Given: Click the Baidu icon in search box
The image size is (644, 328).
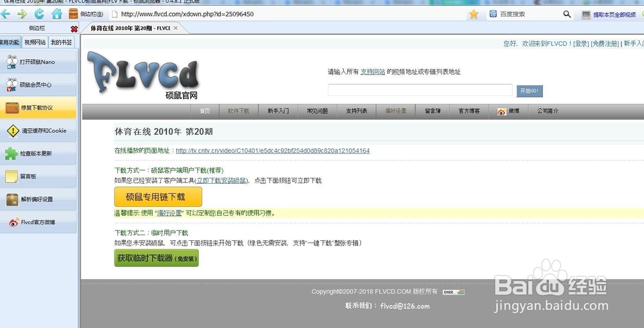Looking at the screenshot, I should point(493,14).
